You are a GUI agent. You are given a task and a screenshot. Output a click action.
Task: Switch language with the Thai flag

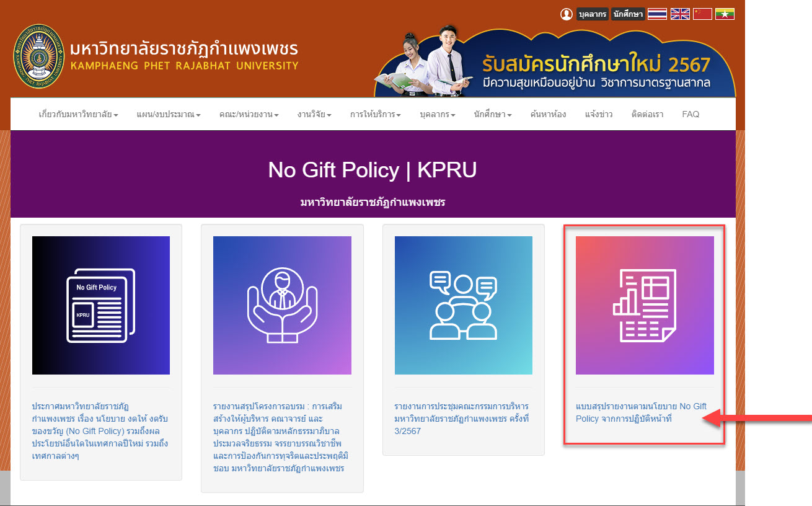coord(658,14)
